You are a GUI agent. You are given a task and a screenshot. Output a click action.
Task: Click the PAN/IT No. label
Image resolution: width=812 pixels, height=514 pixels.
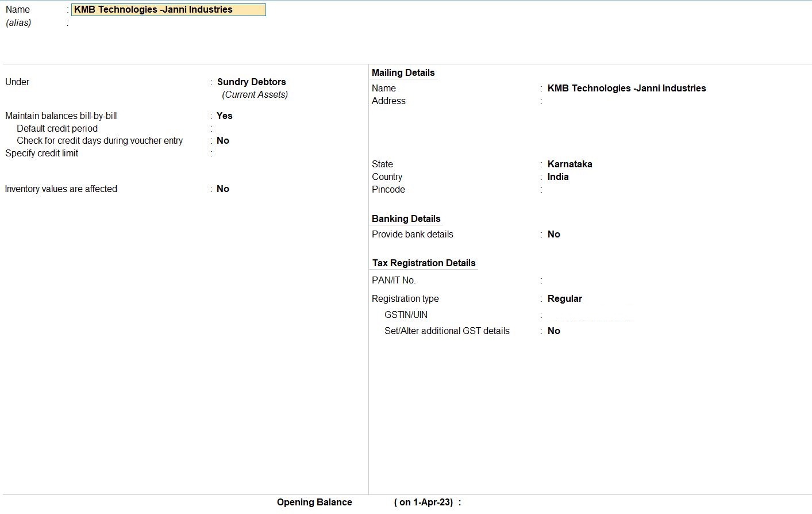click(394, 280)
